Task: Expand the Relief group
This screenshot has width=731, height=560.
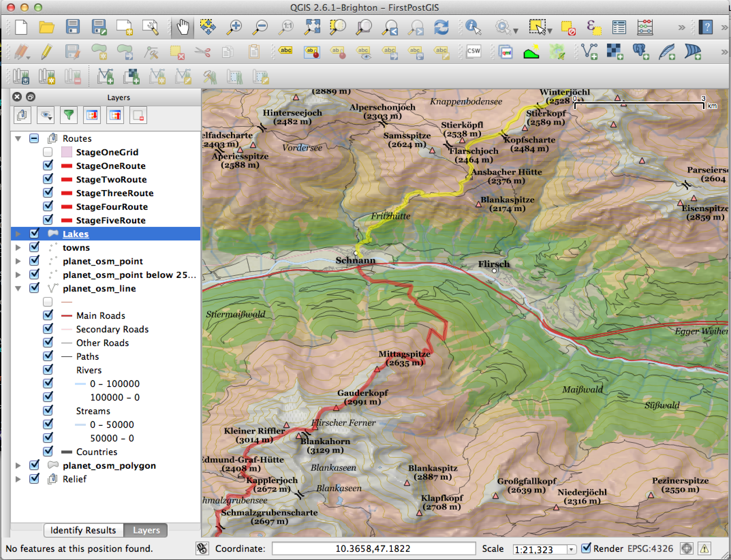Action: [18, 479]
